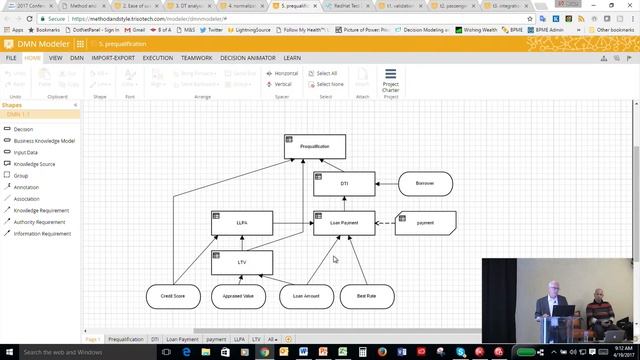The height and width of the screenshot is (360, 640).
Task: Open the table icon on LLPA node
Action: [216, 216]
